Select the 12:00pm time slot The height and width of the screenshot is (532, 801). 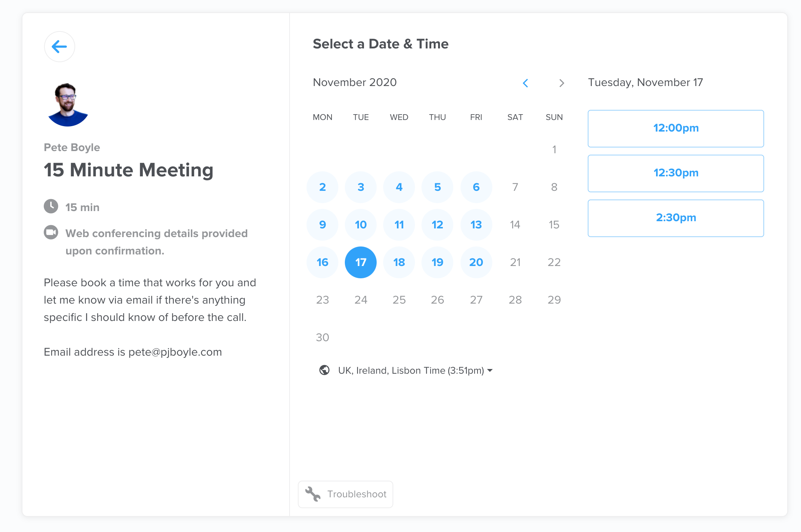click(x=676, y=128)
